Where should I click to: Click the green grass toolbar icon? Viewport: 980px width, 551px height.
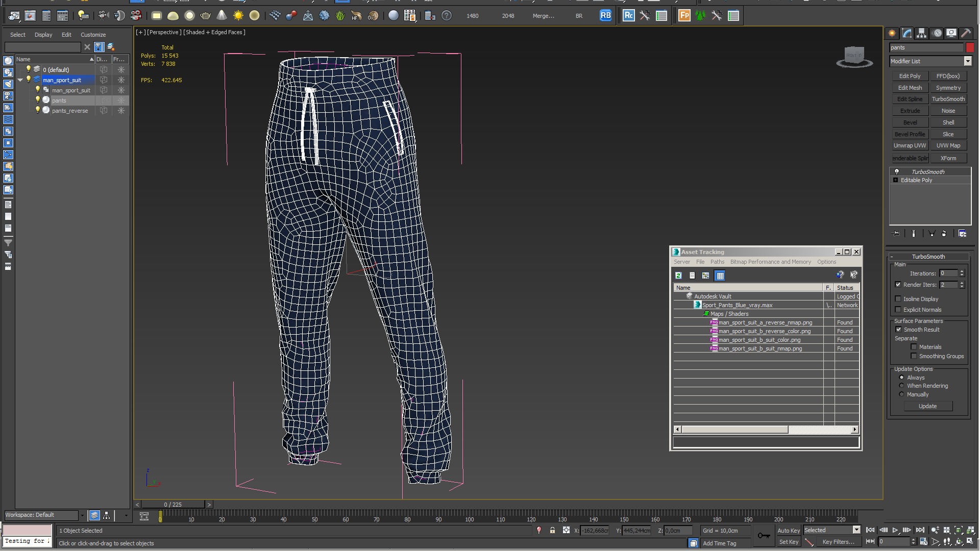coord(340,16)
